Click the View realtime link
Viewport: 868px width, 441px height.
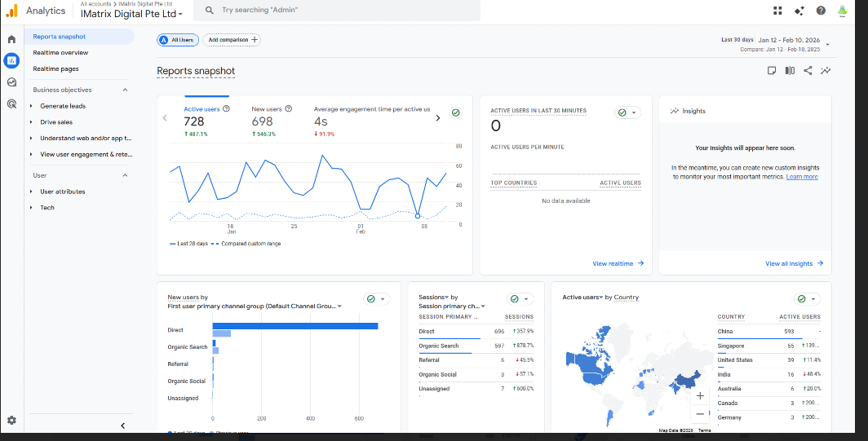tap(618, 263)
